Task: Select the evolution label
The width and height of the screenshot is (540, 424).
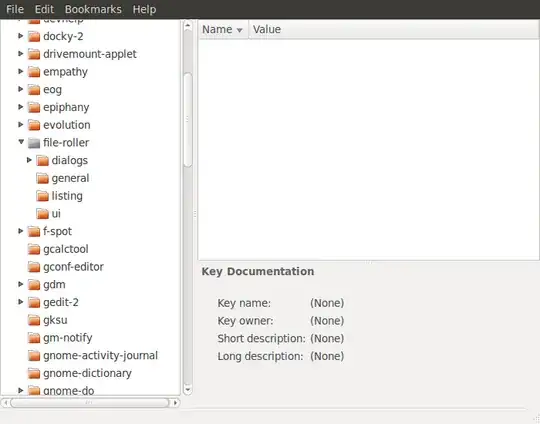Action: pyautogui.click(x=67, y=125)
